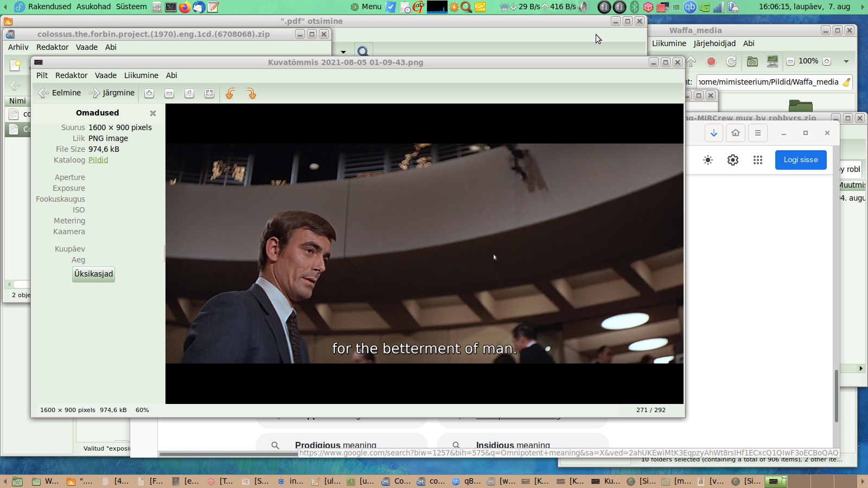
Task: Zoom out file manager view at 100%
Action: tap(790, 61)
